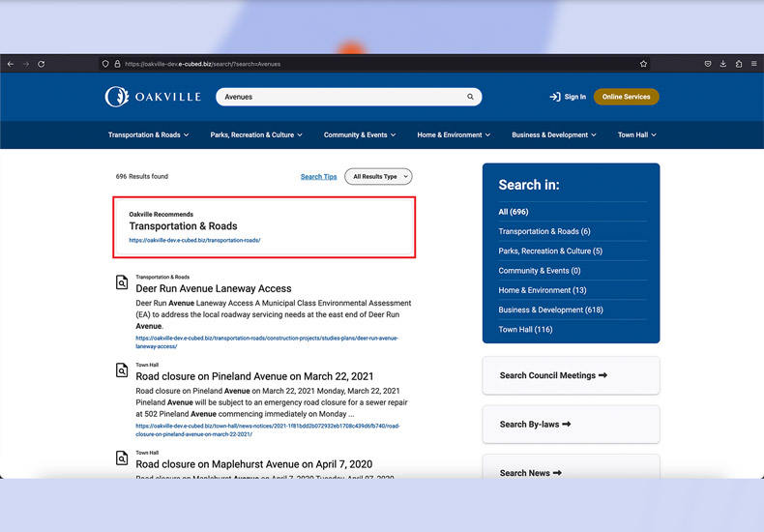Open the All Results Type dropdown

[x=378, y=177]
